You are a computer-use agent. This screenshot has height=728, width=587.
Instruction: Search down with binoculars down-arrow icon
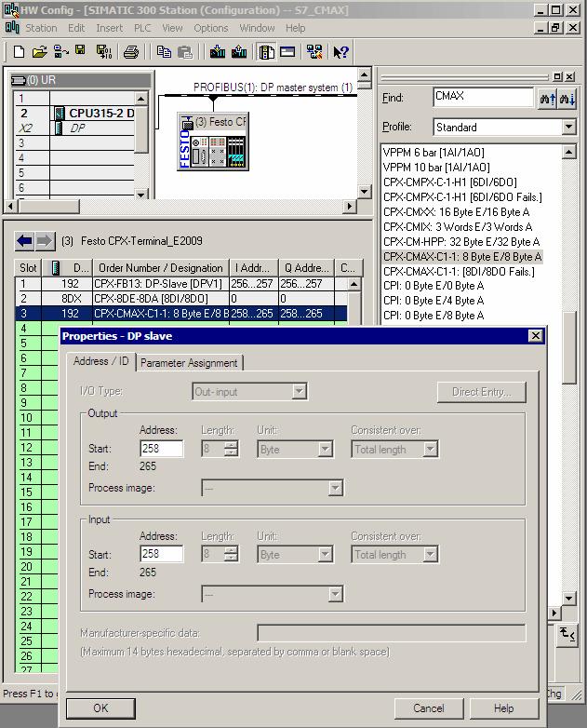pos(567,99)
